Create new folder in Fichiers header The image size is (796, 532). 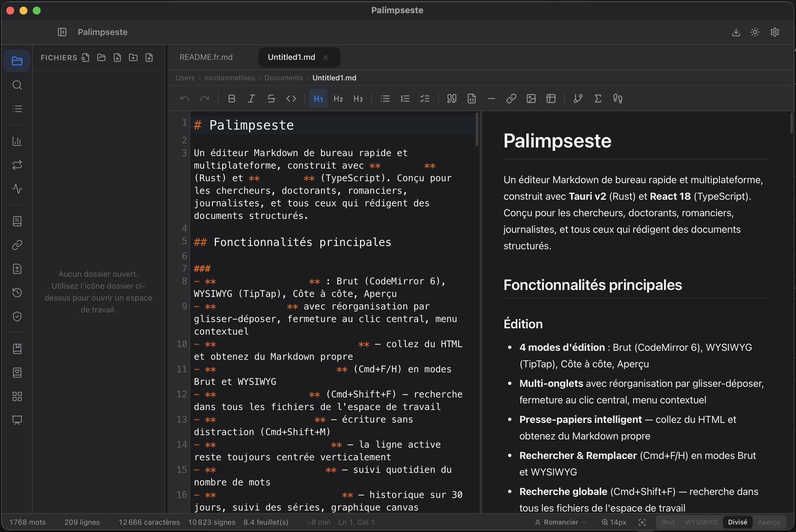coord(133,57)
